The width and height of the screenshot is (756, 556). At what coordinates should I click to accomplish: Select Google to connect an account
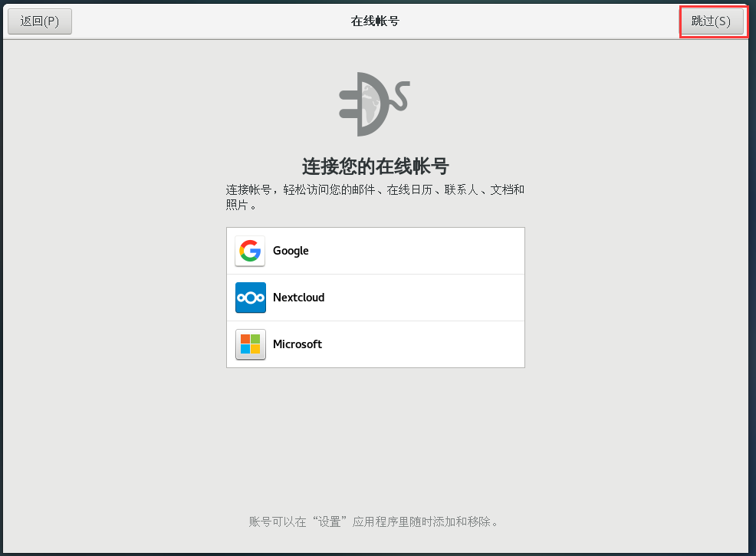tap(375, 250)
